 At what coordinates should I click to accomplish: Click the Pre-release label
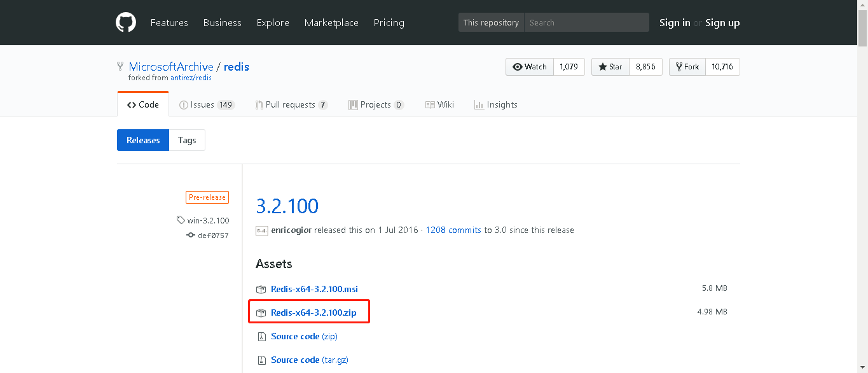tap(207, 197)
